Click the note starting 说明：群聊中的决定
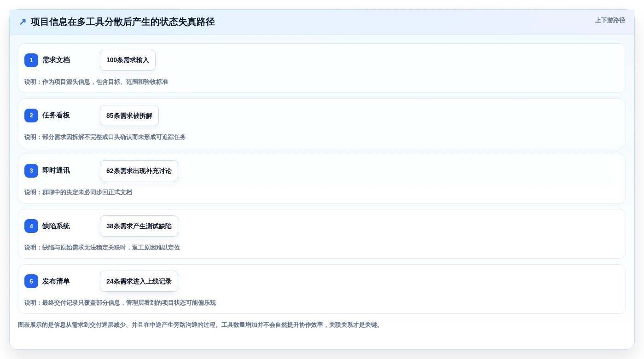Image resolution: width=644 pixels, height=359 pixels. pos(78,192)
